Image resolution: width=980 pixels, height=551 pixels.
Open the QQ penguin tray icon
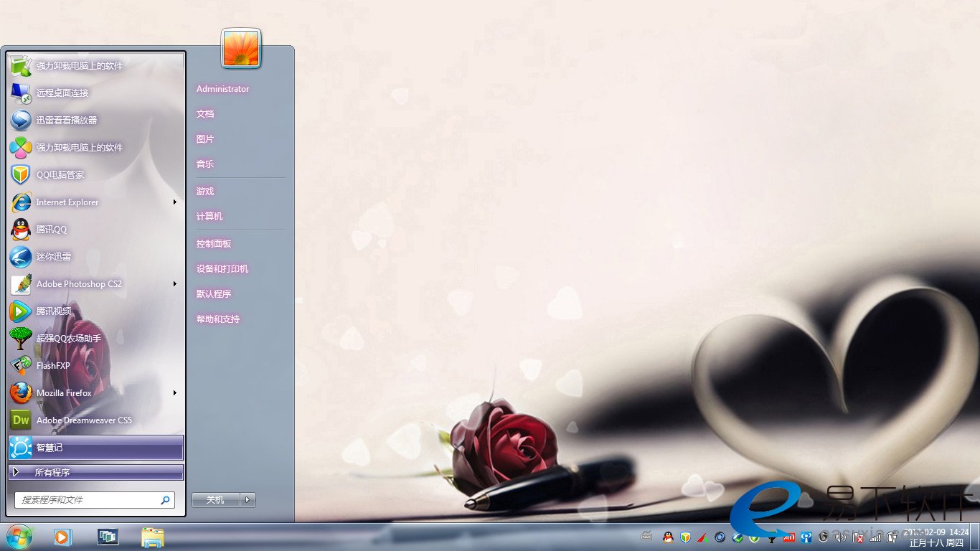[x=668, y=537]
